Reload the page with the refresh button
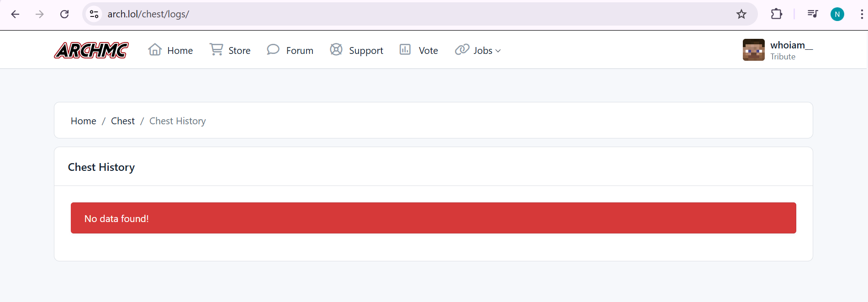The height and width of the screenshot is (302, 868). [x=64, y=14]
